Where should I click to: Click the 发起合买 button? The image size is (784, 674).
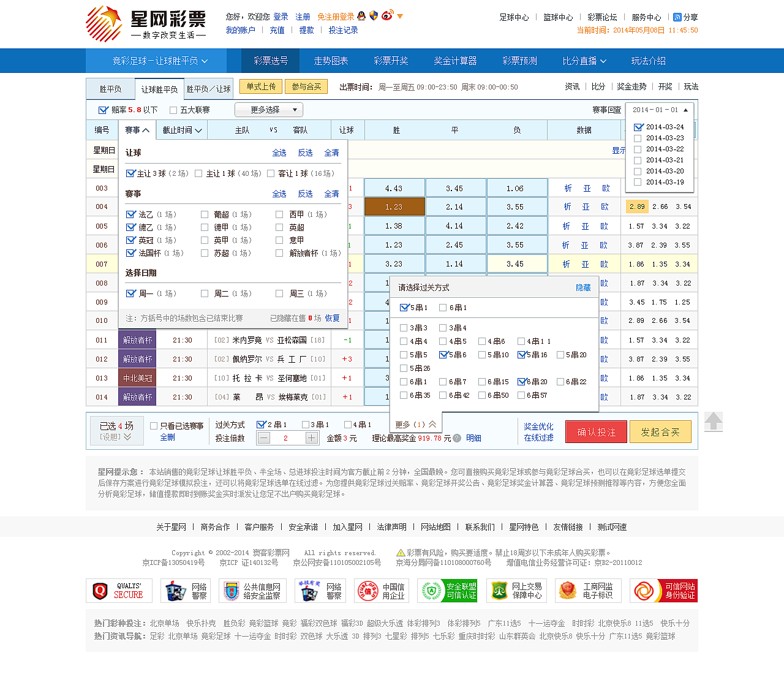pyautogui.click(x=660, y=431)
